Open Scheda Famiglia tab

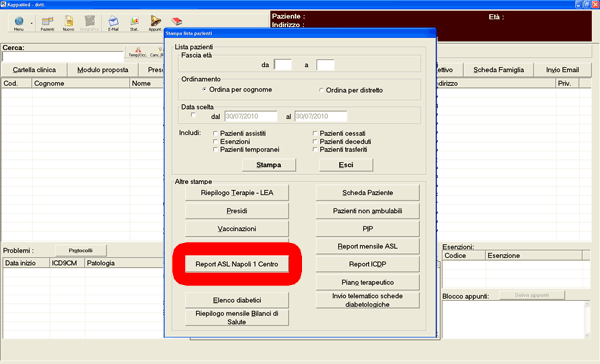(x=498, y=70)
